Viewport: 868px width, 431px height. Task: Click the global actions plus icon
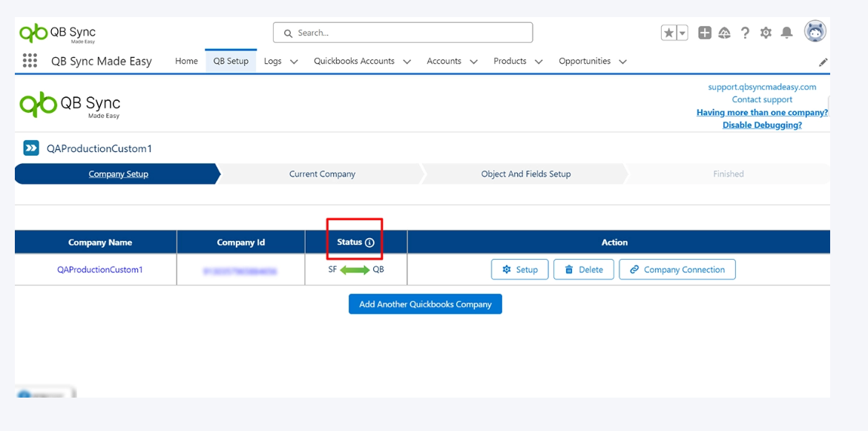click(x=705, y=33)
